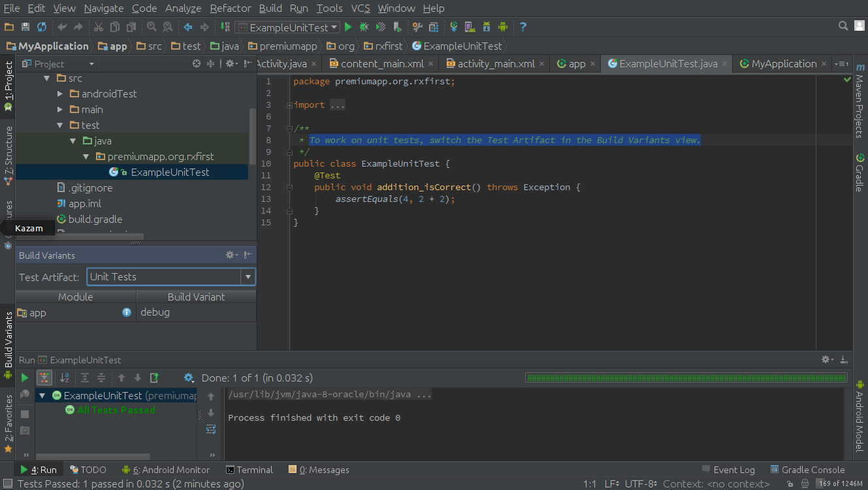Click the Dump Threads camera icon
Image resolution: width=868 pixels, height=490 pixels.
[x=25, y=431]
